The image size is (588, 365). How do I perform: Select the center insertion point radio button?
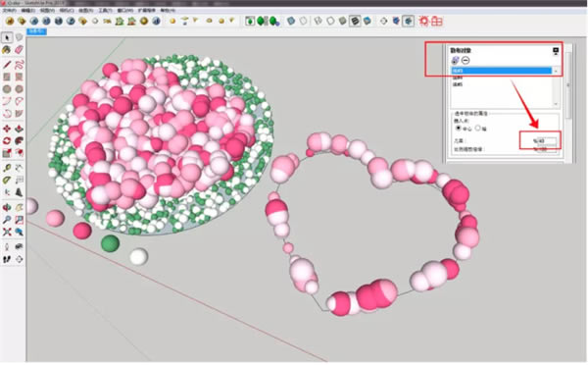coord(459,129)
